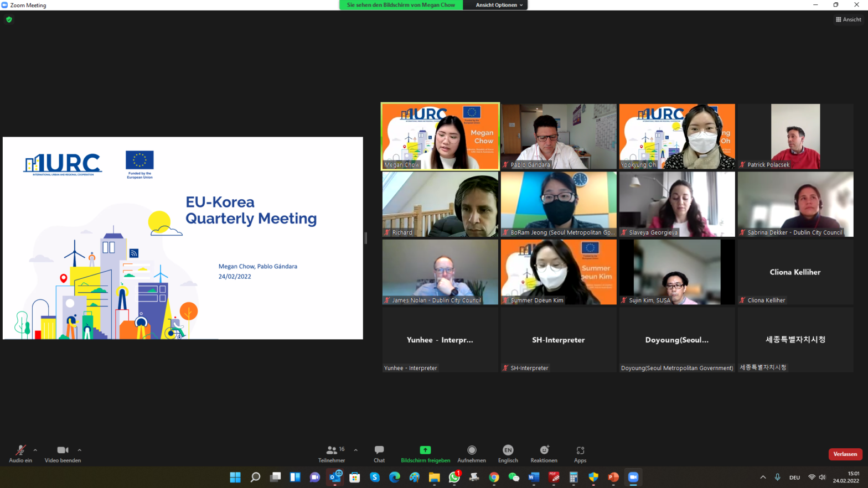The height and width of the screenshot is (488, 868).
Task: Expand audio options arrow beside Audio ein
Action: tap(35, 450)
